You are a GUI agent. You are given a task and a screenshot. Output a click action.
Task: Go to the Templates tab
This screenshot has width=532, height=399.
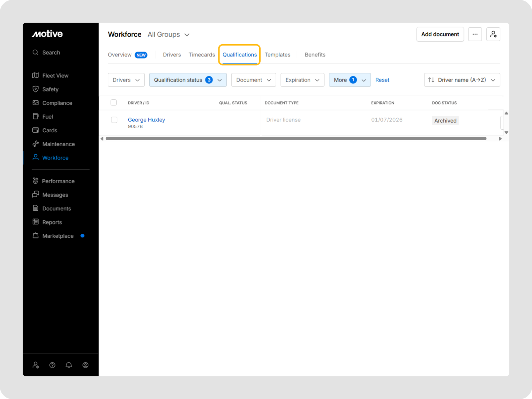coord(277,55)
